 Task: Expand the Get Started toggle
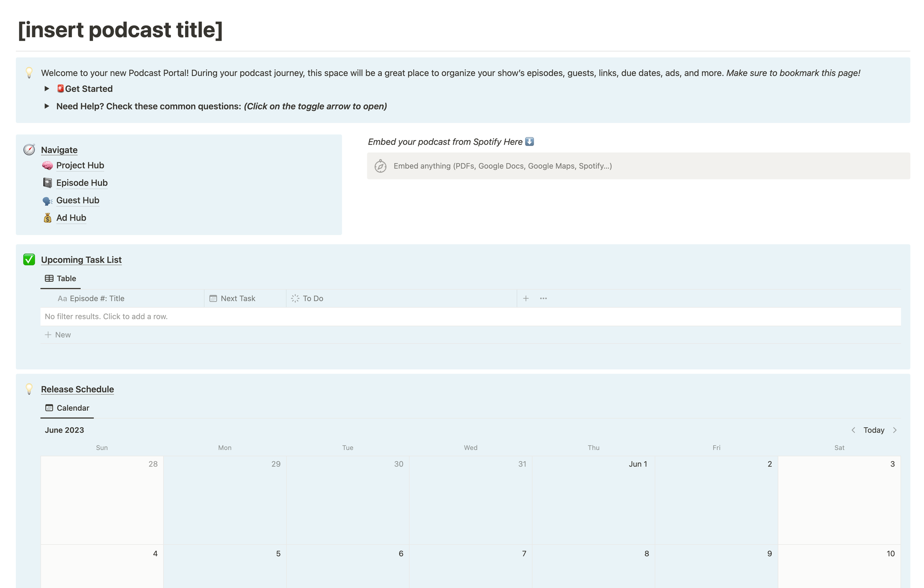(47, 89)
